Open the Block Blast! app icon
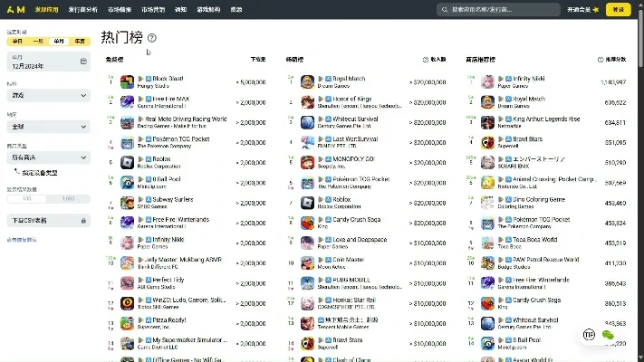The width and height of the screenshot is (644, 362). [127, 82]
